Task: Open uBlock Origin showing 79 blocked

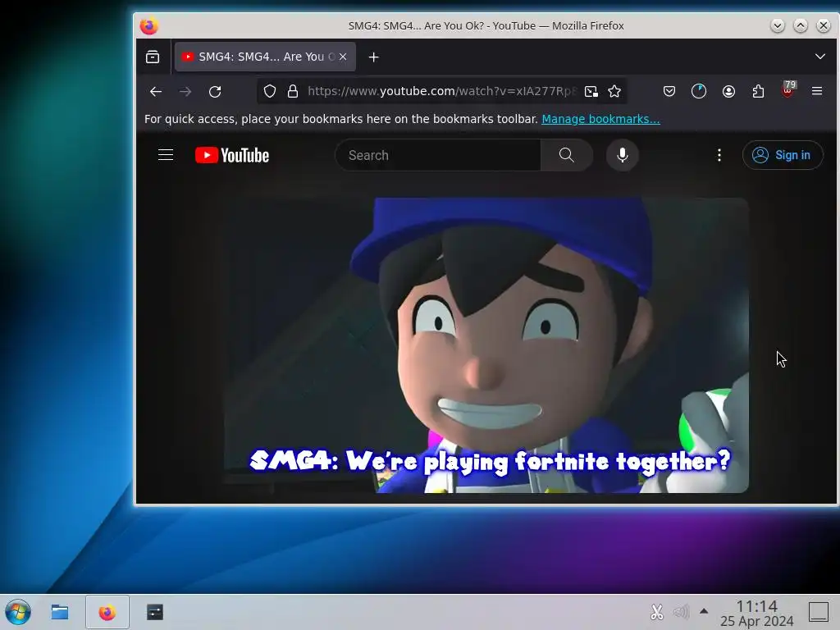Action: [x=788, y=90]
